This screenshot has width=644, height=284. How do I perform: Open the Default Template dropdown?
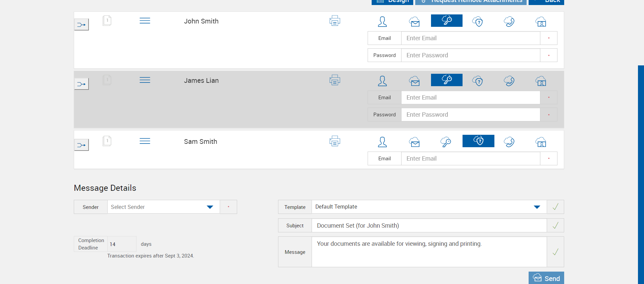point(429,207)
